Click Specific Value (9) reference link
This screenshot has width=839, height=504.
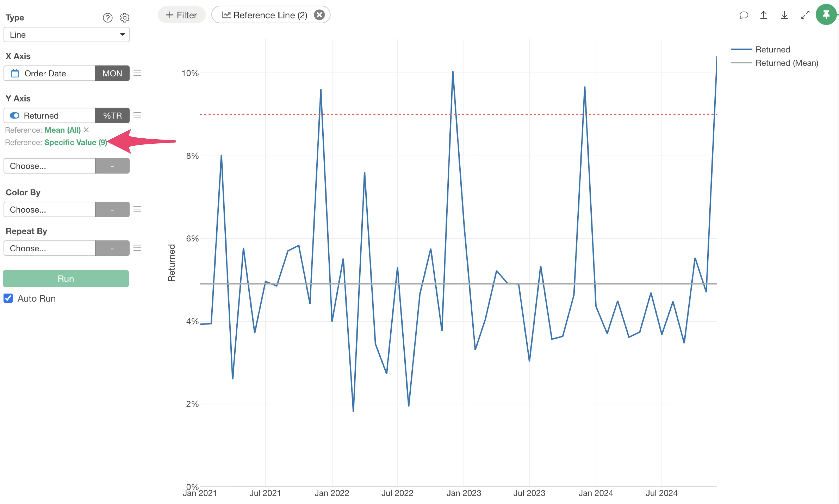[76, 142]
